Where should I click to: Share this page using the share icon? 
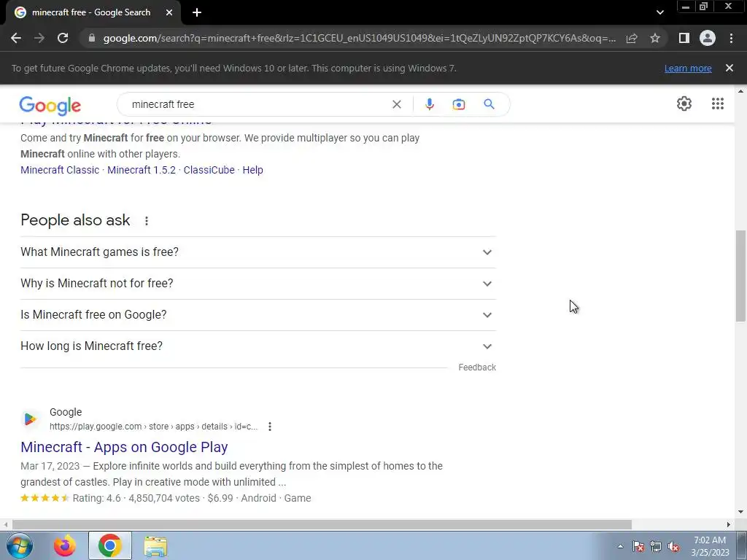(x=632, y=38)
